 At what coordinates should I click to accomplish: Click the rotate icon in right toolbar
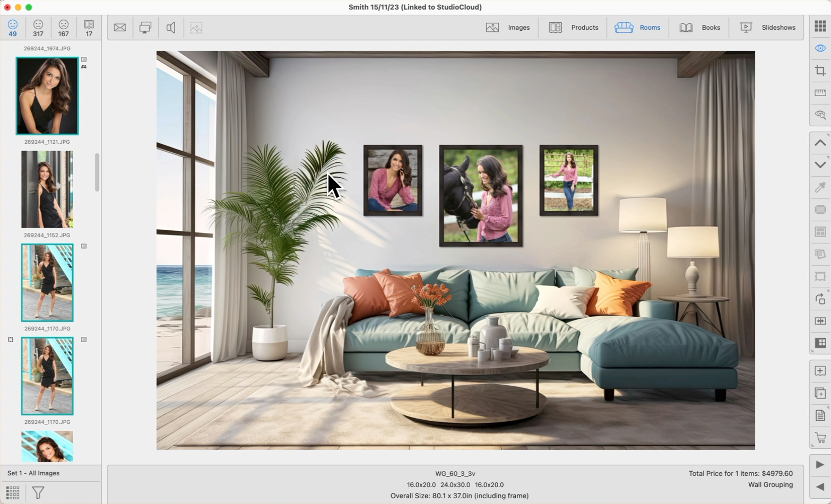tap(820, 299)
